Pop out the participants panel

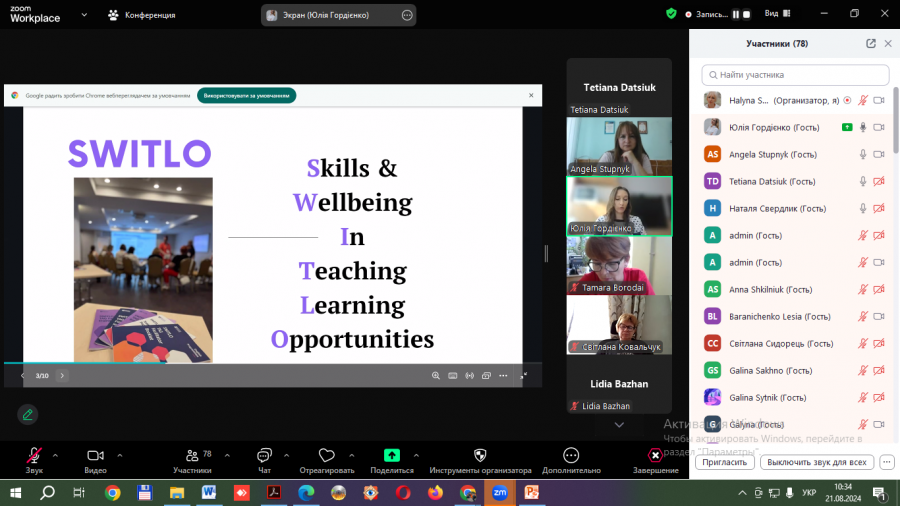(871, 44)
